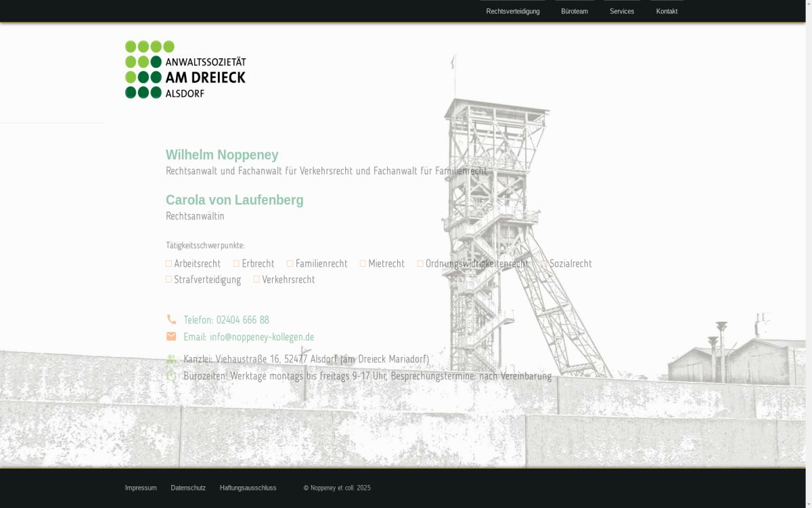Image resolution: width=812 pixels, height=508 pixels.
Task: Click the square box next to Verkehrsrecht
Action: click(256, 279)
